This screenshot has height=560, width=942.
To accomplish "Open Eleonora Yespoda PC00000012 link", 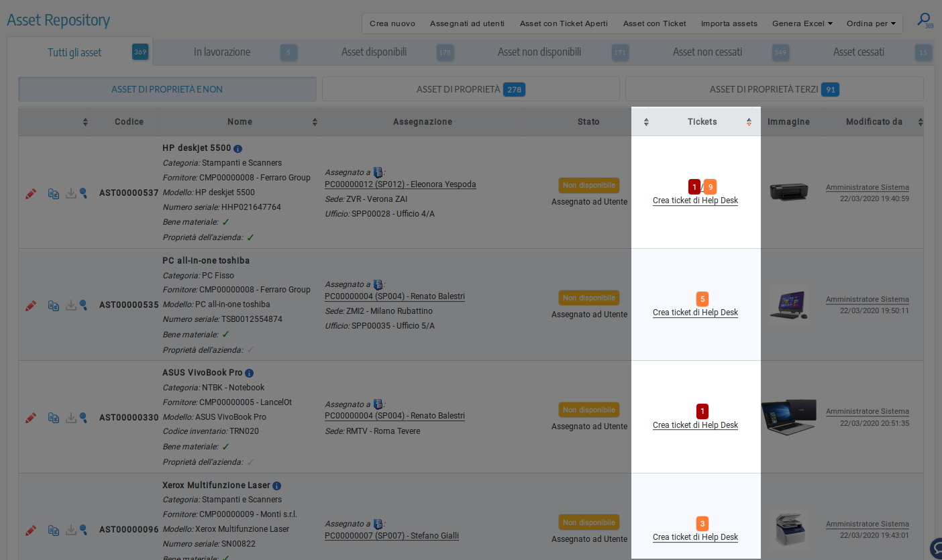I will pyautogui.click(x=401, y=184).
